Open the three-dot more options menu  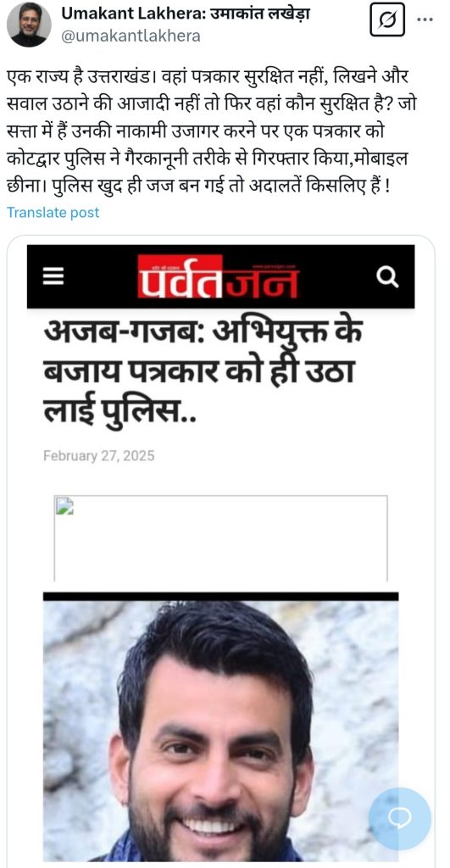425,19
